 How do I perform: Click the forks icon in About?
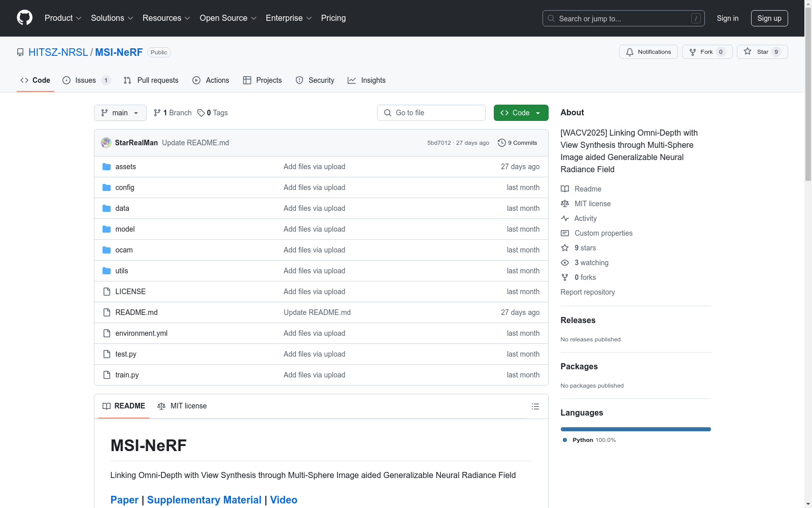point(565,277)
